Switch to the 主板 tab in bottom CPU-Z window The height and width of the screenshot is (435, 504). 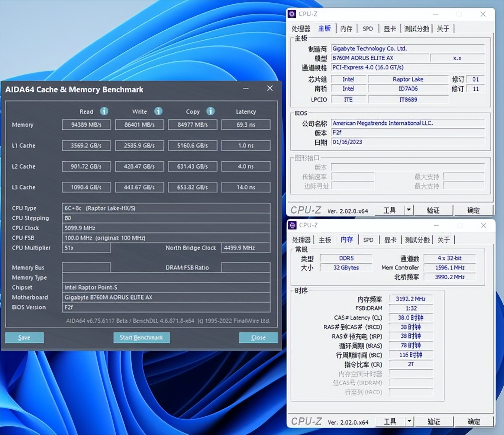(x=324, y=240)
